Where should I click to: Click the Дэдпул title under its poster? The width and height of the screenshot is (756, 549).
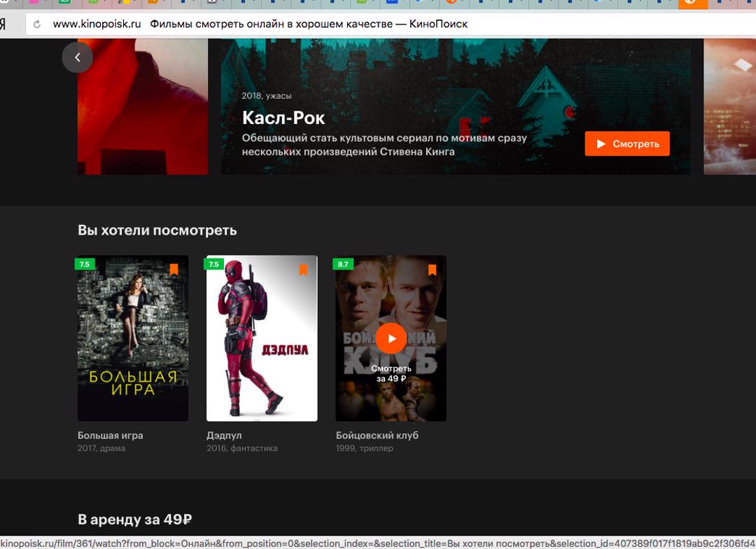[224, 435]
